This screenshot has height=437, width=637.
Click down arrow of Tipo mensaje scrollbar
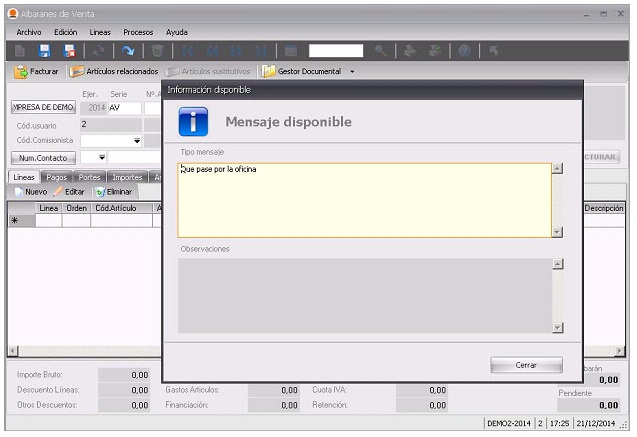tap(557, 231)
